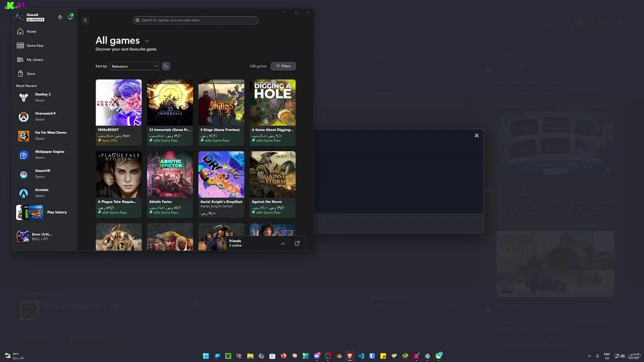
Task: Pop out the Friends panel
Action: click(x=297, y=243)
